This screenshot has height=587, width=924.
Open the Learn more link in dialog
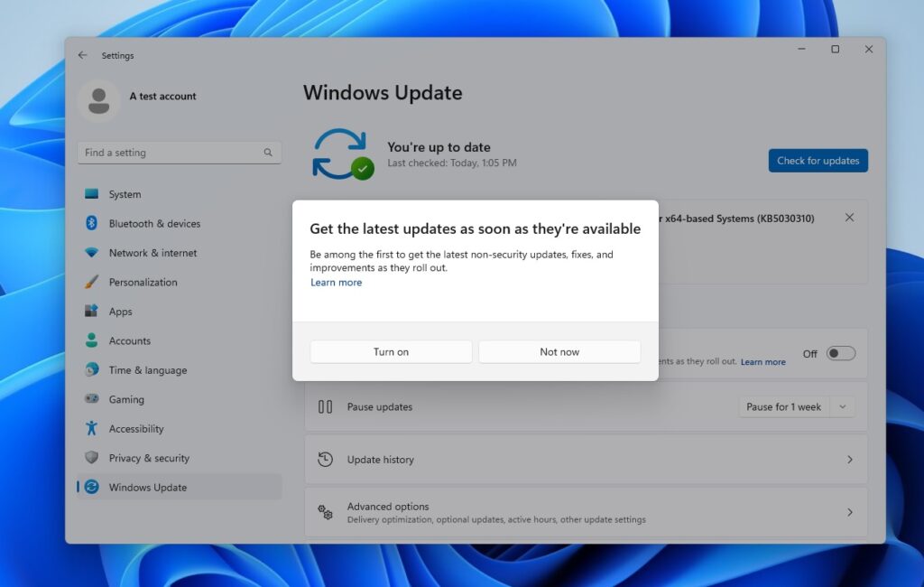336,282
